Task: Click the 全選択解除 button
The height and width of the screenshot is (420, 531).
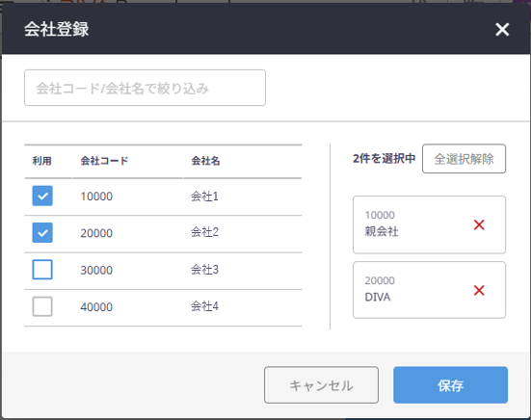Action: 464,159
